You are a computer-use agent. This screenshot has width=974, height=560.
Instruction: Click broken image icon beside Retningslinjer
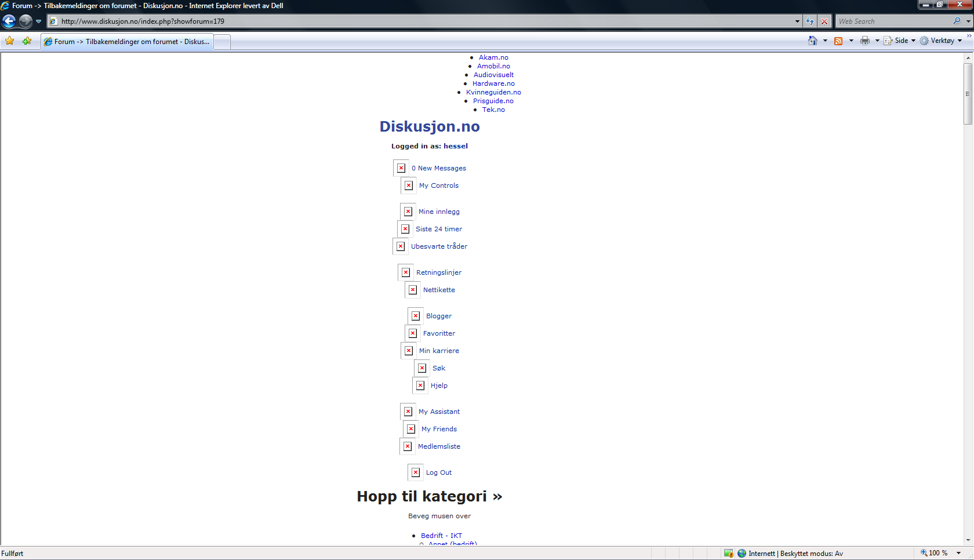[x=406, y=272]
